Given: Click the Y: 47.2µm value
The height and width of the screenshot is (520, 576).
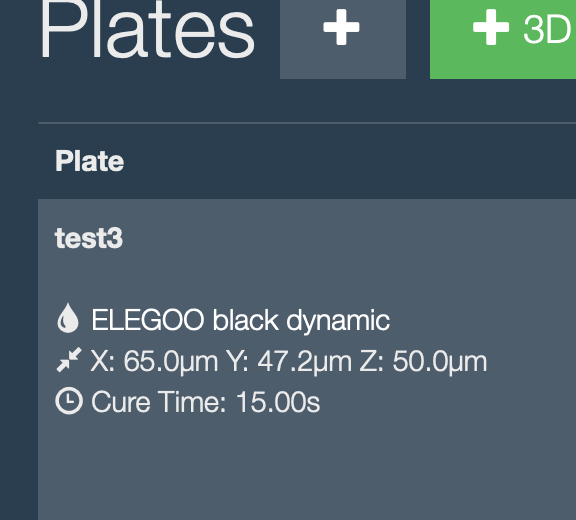Looking at the screenshot, I should click(x=289, y=362).
